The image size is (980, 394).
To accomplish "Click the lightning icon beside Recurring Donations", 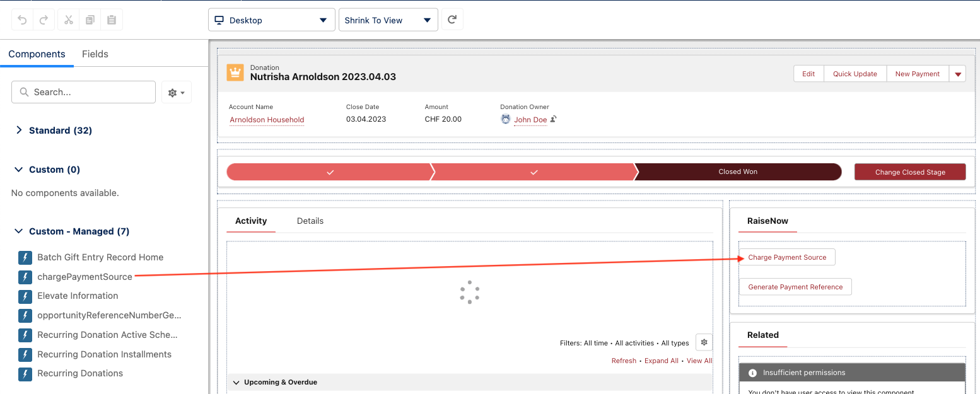I will coord(25,374).
